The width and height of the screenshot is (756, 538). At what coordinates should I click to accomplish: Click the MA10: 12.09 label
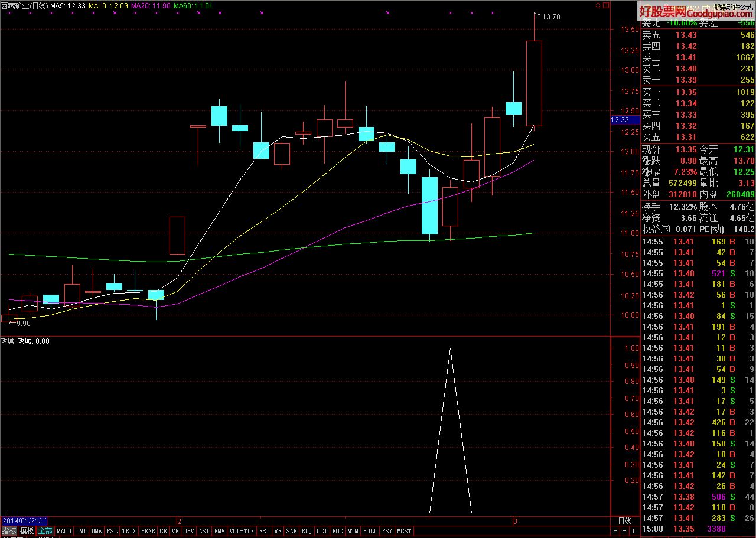pos(108,5)
